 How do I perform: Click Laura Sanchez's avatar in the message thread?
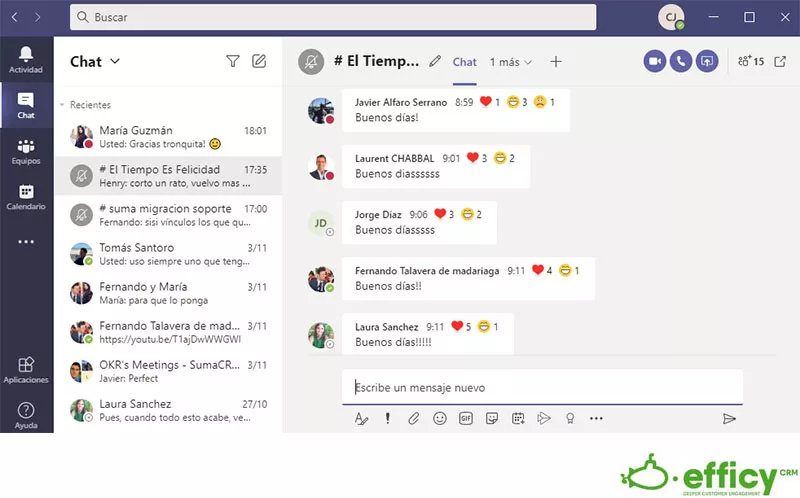click(x=321, y=335)
